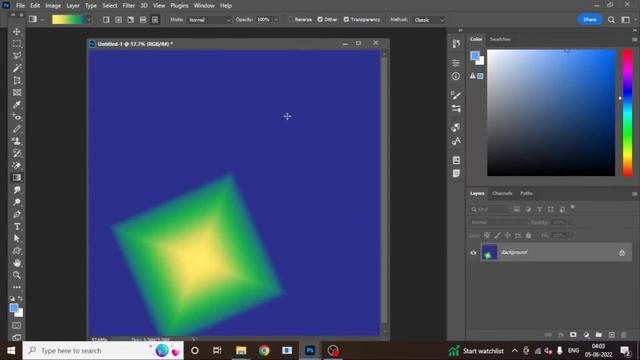
Task: Open the workspace switcher dropdown
Action: 626,20
